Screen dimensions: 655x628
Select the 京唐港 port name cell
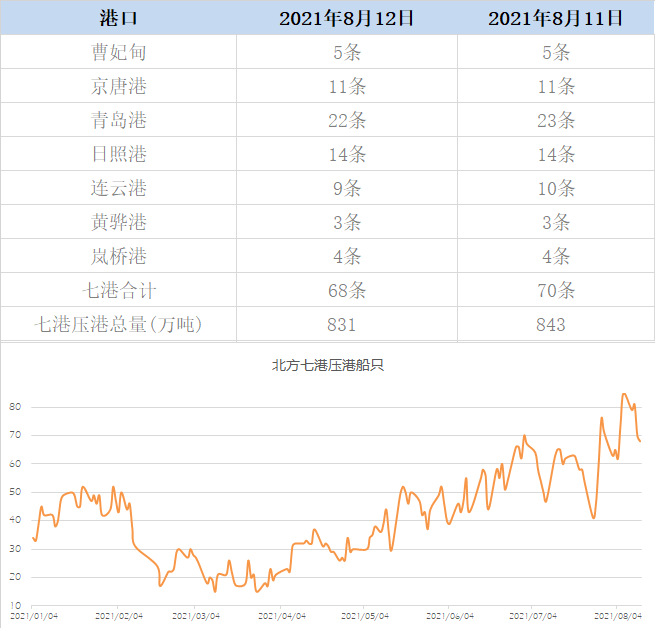(x=119, y=86)
